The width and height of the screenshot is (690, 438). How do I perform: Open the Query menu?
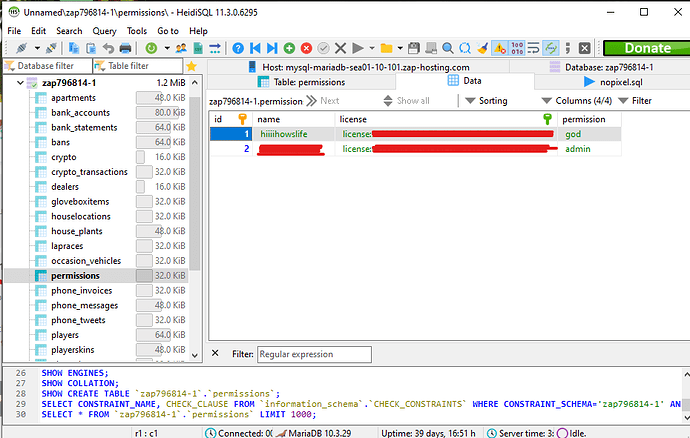[x=104, y=31]
